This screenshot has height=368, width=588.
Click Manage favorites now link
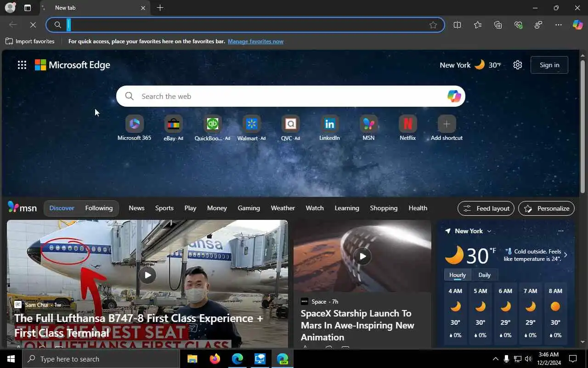click(x=255, y=41)
